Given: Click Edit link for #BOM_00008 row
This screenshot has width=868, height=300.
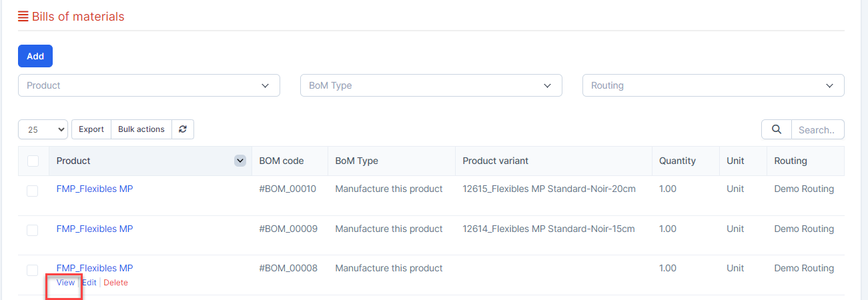Looking at the screenshot, I should click(89, 283).
